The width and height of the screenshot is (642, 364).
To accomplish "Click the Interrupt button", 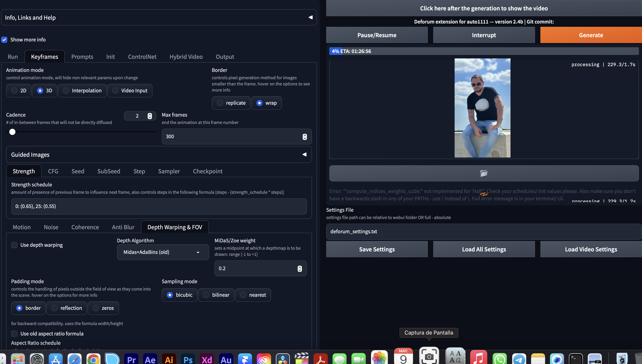I will tap(484, 35).
